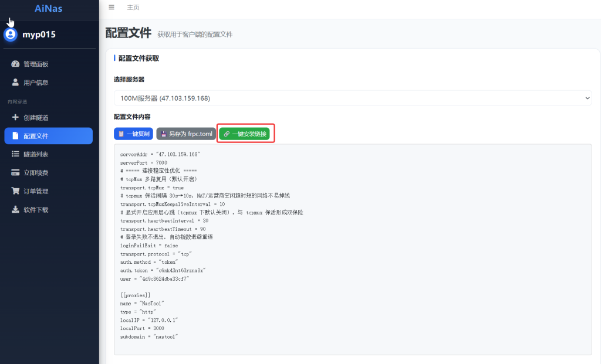
Task: Select the 隧道列表 menu entry
Action: coord(48,154)
